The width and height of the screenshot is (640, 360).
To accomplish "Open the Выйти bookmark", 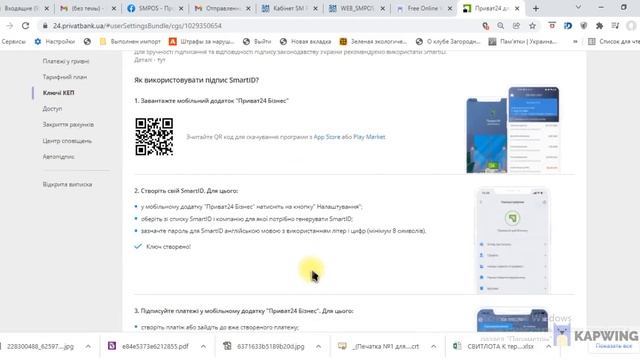I will [257, 42].
